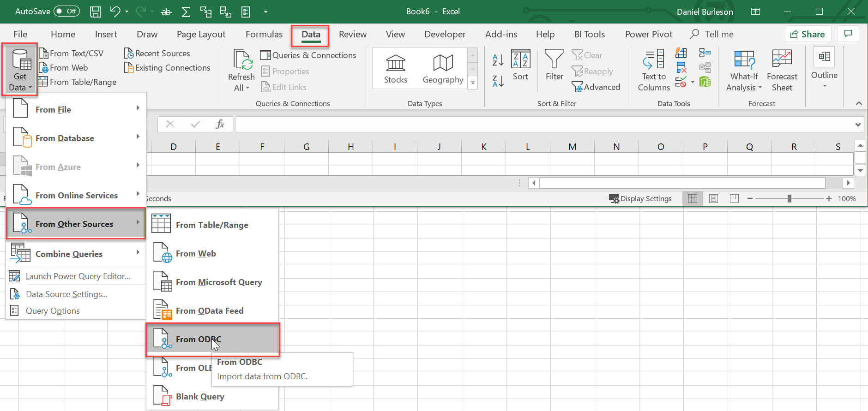Click Forecast Sheet

pos(782,71)
